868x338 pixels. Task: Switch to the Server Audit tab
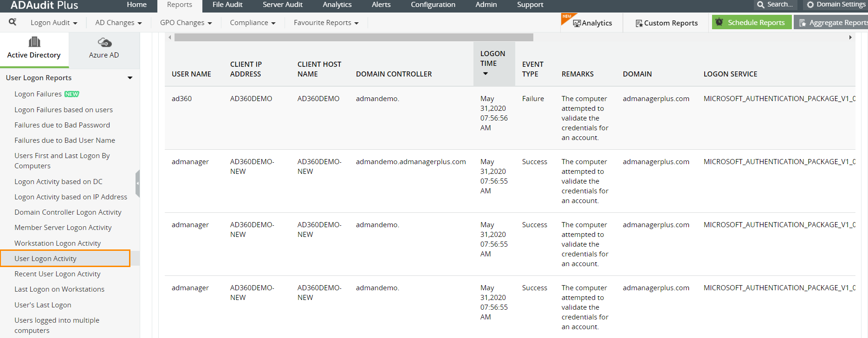283,5
